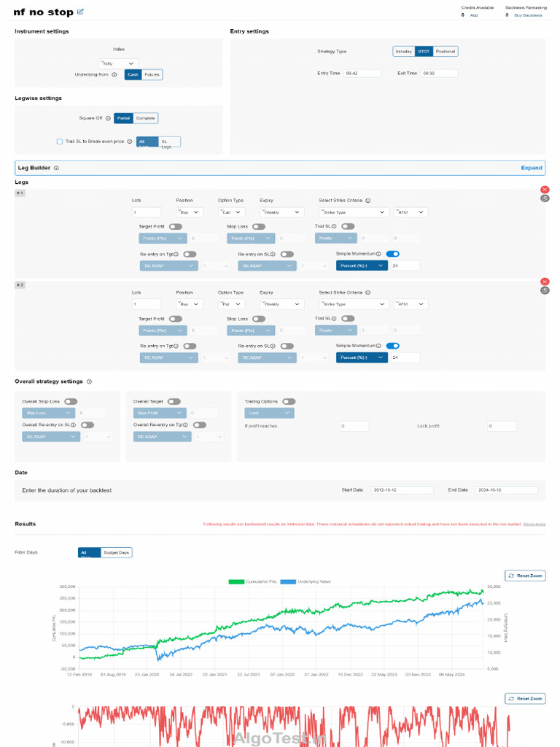
Task: Check Trail SL to Break-even price checkbox
Action: pos(60,142)
